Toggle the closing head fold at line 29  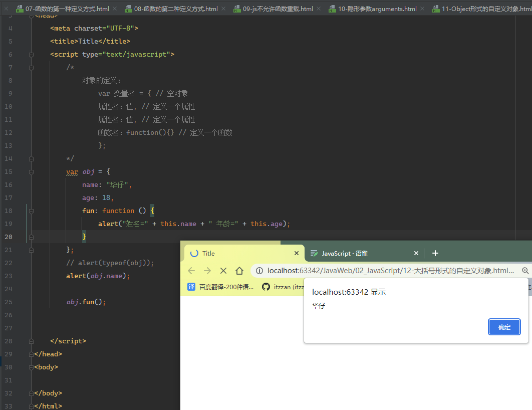pyautogui.click(x=31, y=354)
